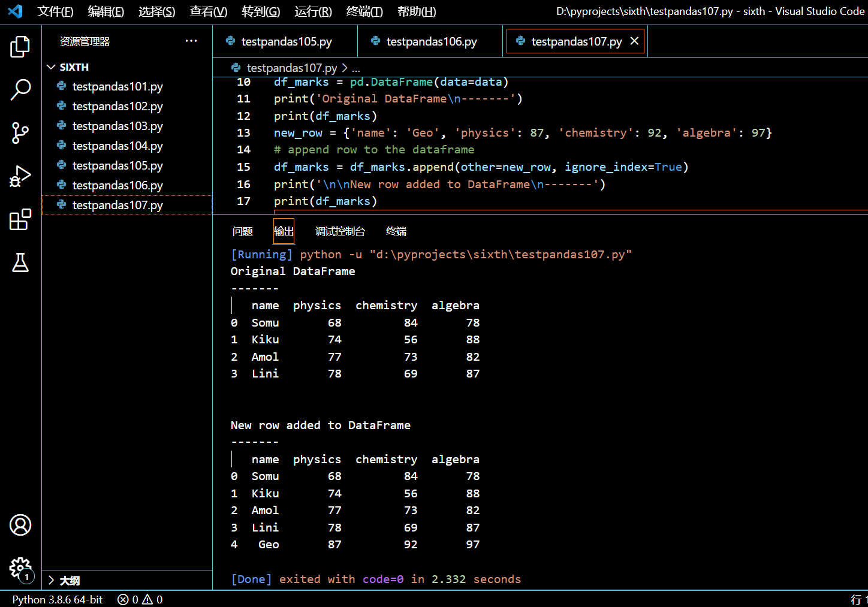Viewport: 868px width, 607px height.
Task: Open the Testing flask icon
Action: coord(20,262)
